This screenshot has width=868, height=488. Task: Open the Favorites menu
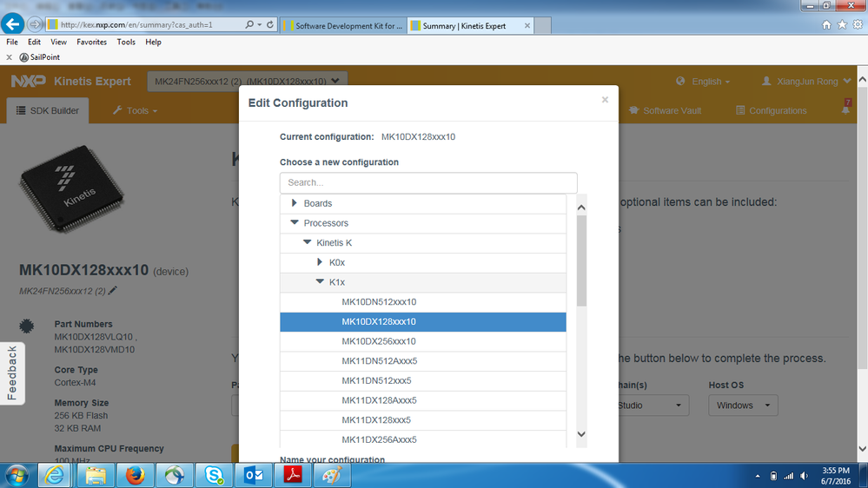[x=91, y=42]
